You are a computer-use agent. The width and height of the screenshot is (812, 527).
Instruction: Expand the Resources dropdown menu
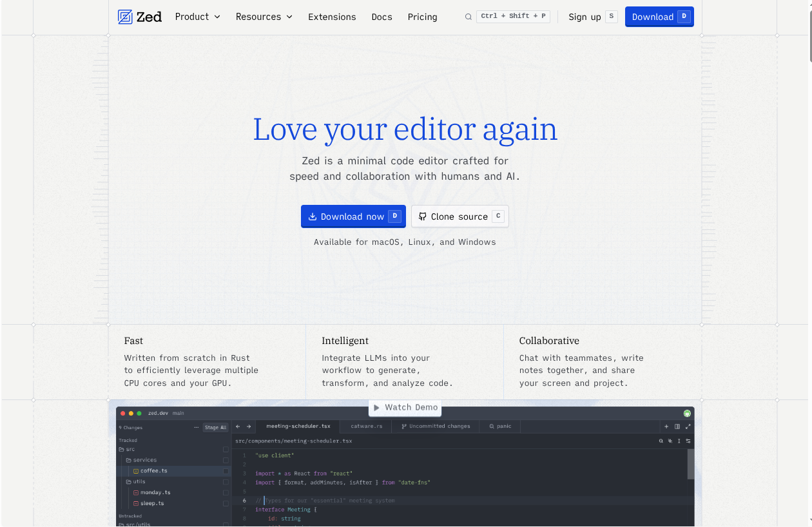(x=264, y=17)
